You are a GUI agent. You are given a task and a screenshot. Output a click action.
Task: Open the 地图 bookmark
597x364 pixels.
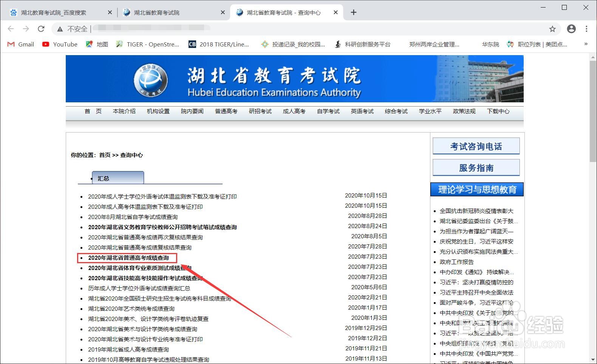point(97,44)
